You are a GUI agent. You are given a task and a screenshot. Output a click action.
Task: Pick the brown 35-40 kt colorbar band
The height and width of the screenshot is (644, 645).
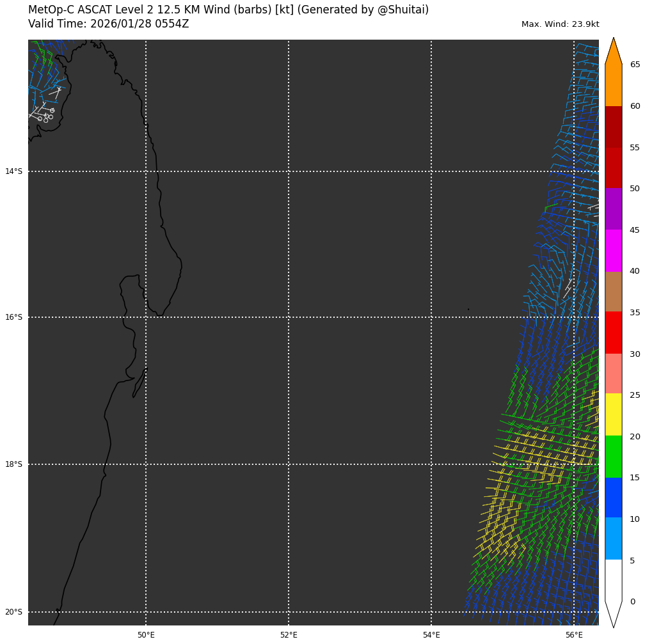coord(613,292)
